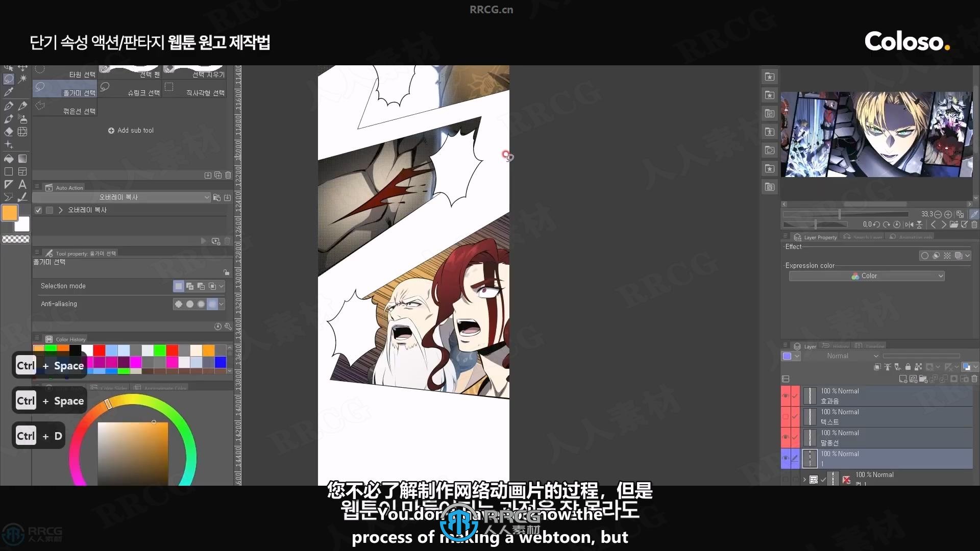Viewport: 980px width, 551px height.
Task: Select the Gradient tool
Action: pyautogui.click(x=22, y=159)
